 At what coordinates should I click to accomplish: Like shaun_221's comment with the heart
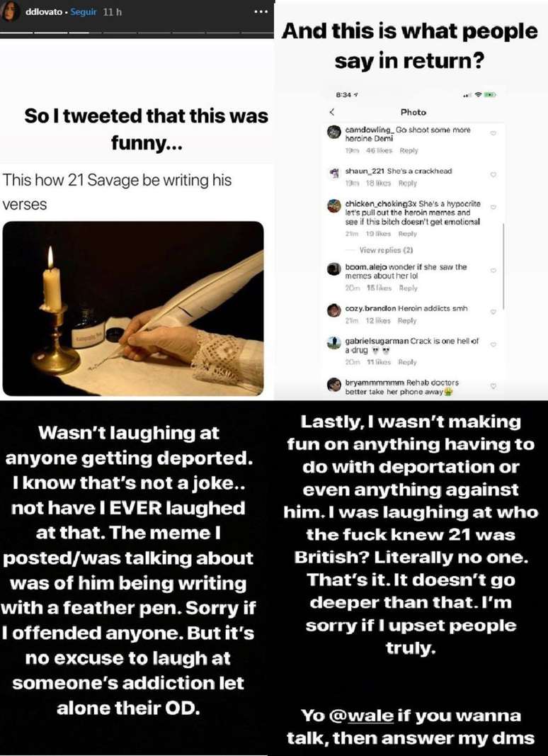(x=493, y=176)
